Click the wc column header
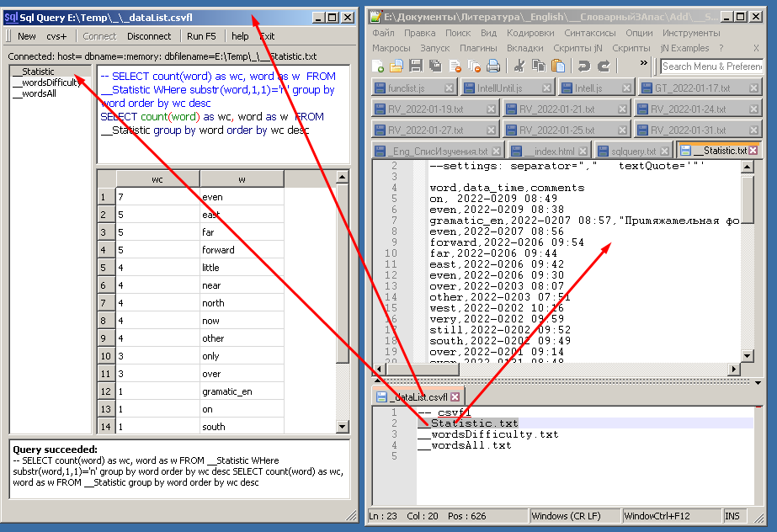777x532 pixels. coord(157,178)
